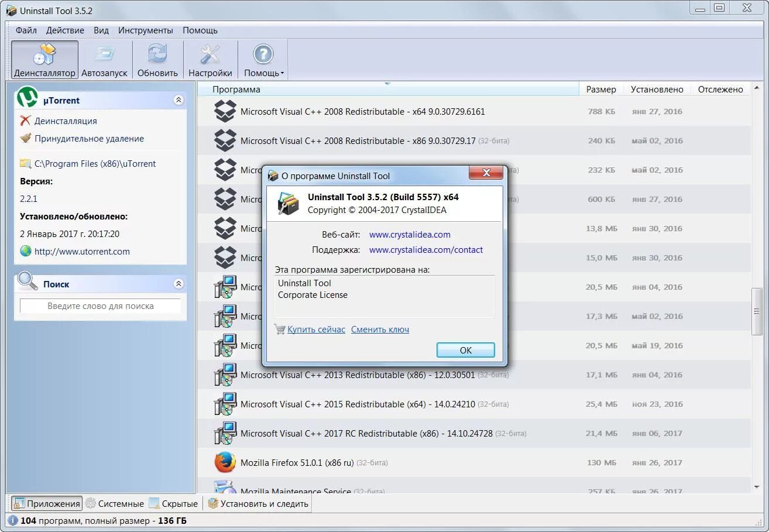Select icon of Visual C++ 2008 x64 9.0.30729.6161
769x532 pixels.
click(x=225, y=111)
